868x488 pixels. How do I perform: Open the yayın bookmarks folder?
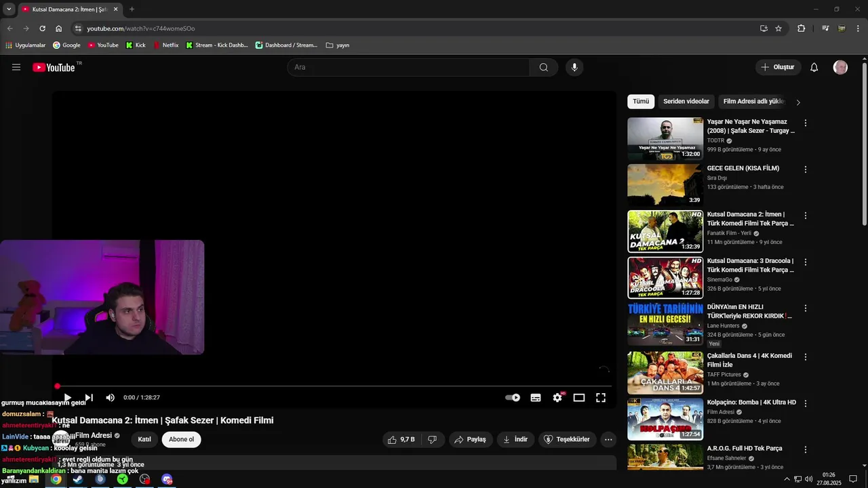(338, 45)
